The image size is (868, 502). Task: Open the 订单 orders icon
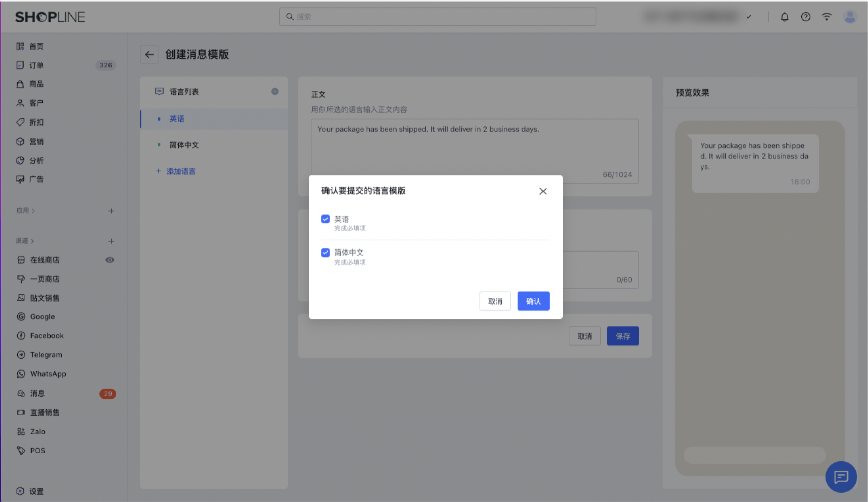coord(20,65)
